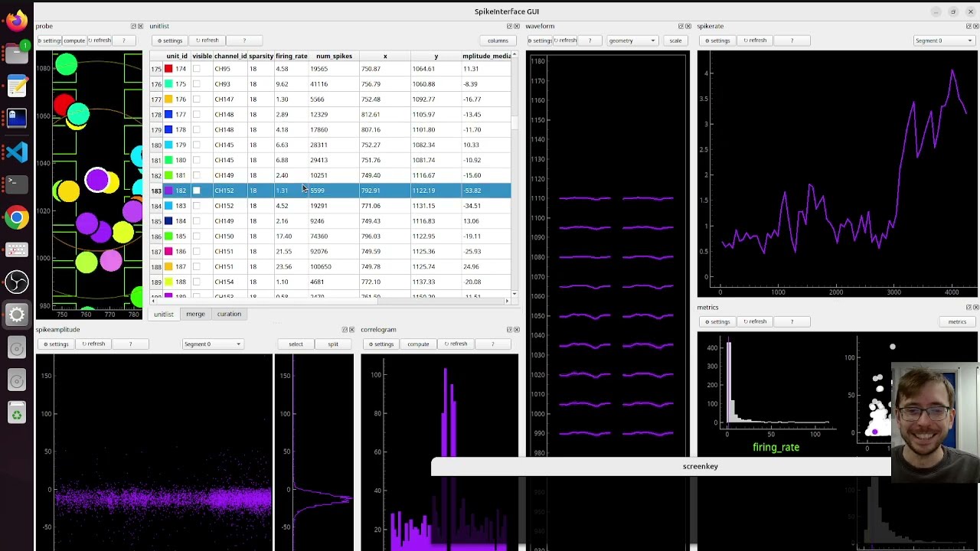The width and height of the screenshot is (980, 551).
Task: Open help for the waveform panel
Action: click(590, 41)
